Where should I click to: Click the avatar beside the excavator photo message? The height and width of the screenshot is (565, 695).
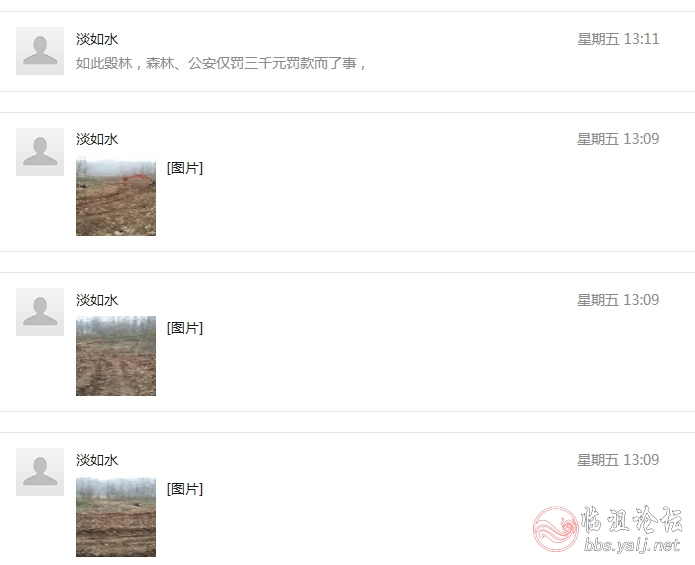(40, 152)
